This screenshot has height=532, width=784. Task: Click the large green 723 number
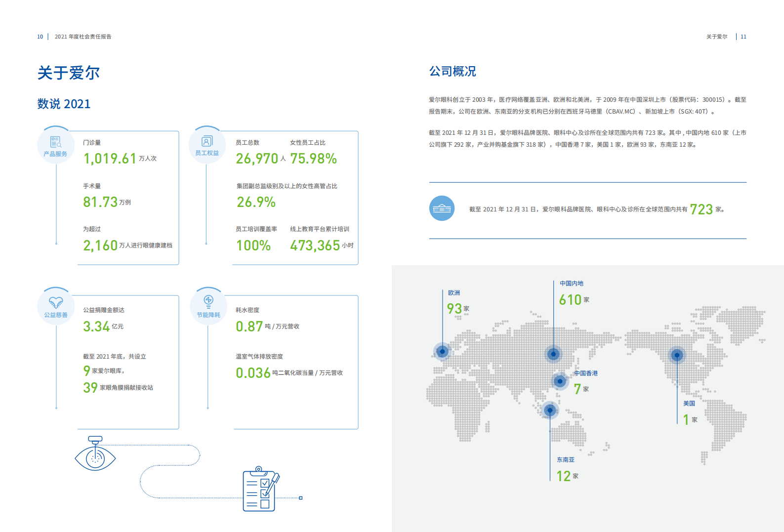coord(701,209)
